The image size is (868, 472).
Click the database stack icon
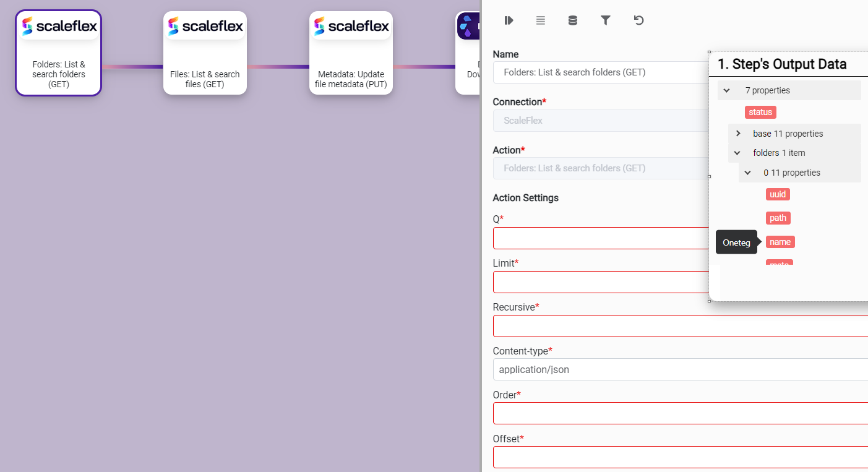(573, 20)
